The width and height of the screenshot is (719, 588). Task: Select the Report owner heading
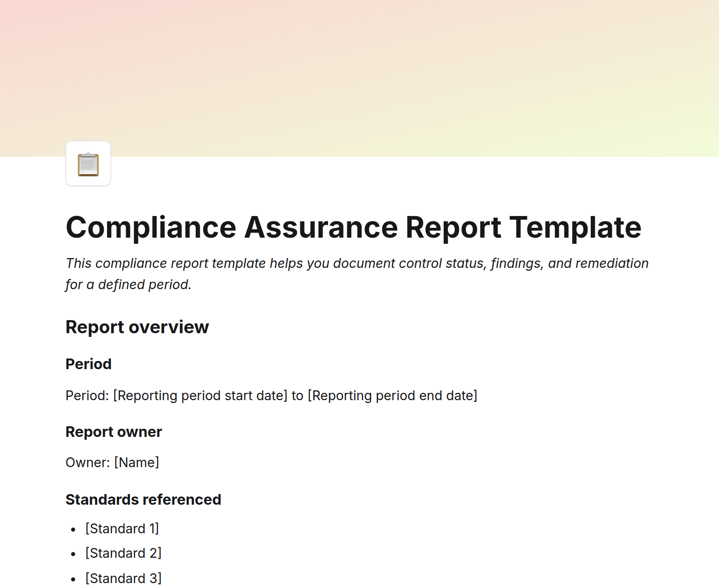pos(114,432)
